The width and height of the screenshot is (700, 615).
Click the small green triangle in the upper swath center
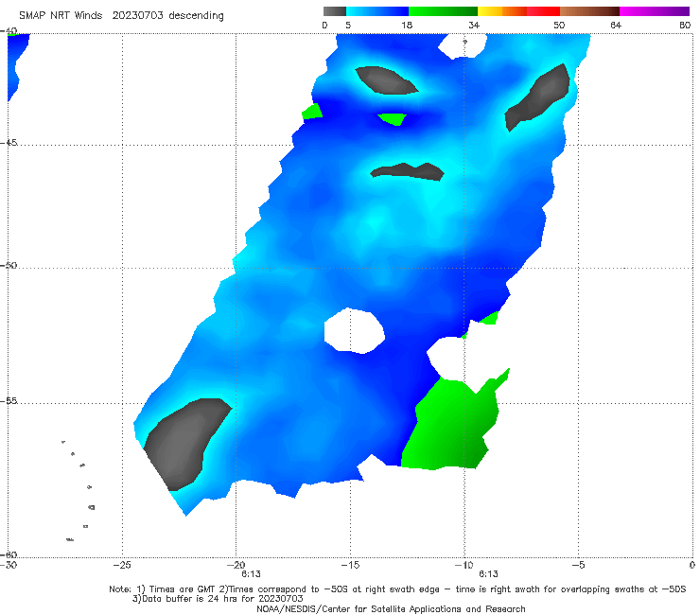click(x=392, y=119)
